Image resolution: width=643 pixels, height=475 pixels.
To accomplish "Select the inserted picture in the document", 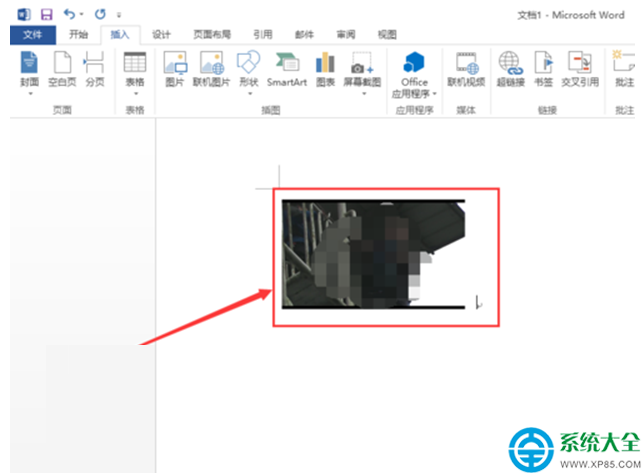I will click(373, 254).
